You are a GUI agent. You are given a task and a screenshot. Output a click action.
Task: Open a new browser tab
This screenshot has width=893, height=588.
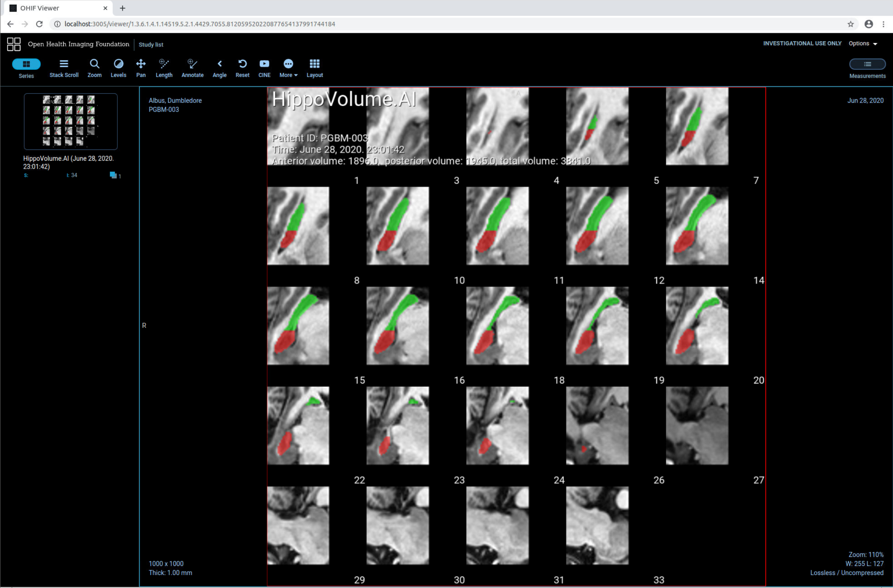pos(122,8)
